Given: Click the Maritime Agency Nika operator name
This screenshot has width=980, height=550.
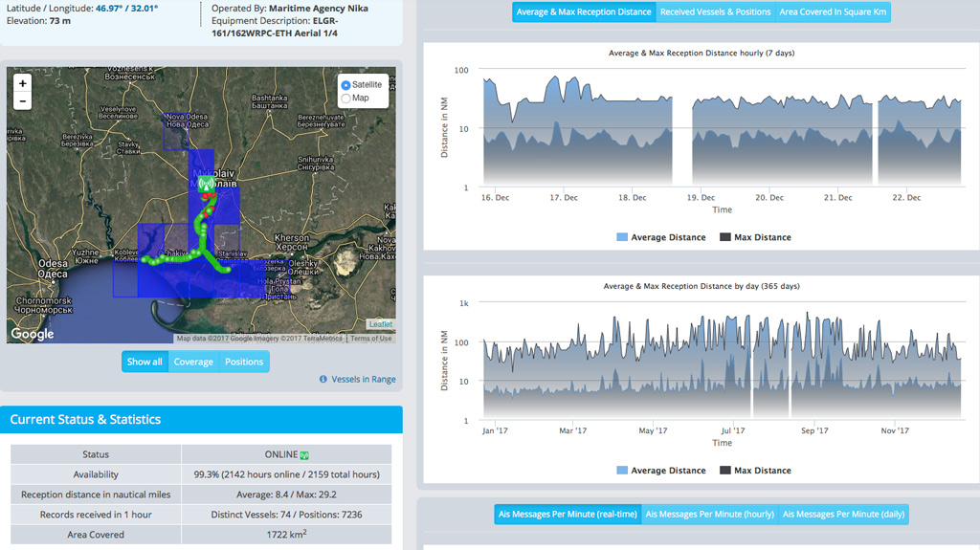Looking at the screenshot, I should pos(319,8).
